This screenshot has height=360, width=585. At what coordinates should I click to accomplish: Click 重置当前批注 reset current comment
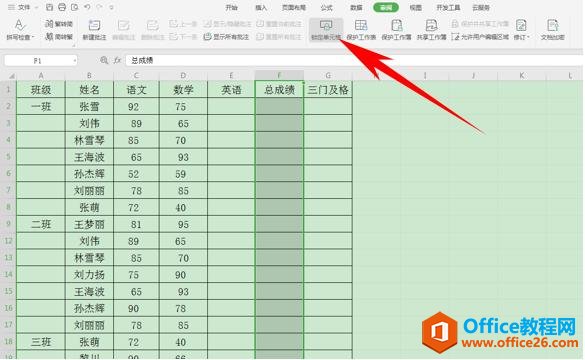(x=279, y=24)
